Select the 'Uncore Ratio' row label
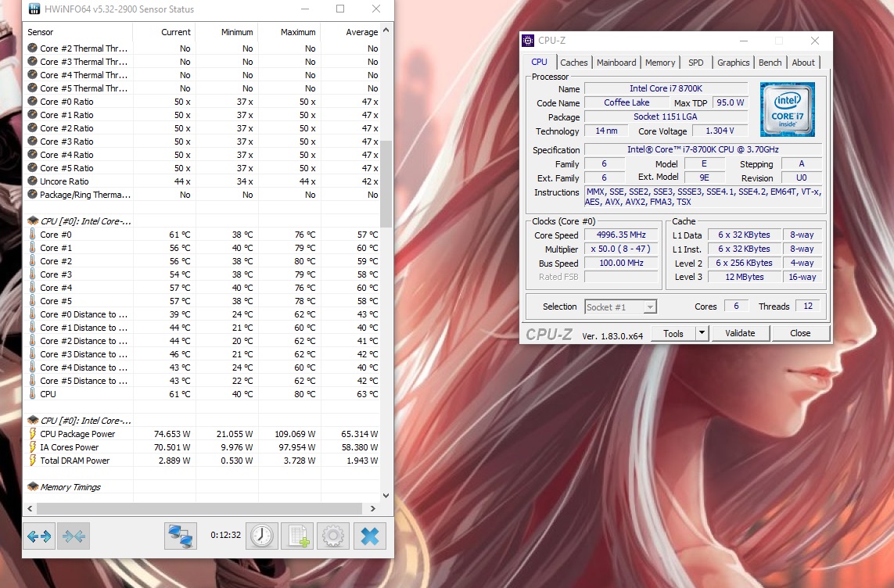The width and height of the screenshot is (894, 588). 64,181
